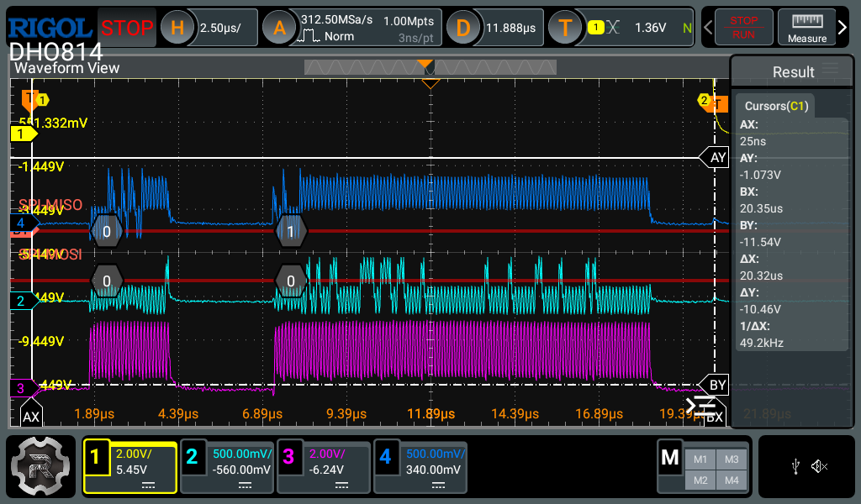Open the Delay (D) offset settings
The height and width of the screenshot is (504, 861).
tap(463, 28)
